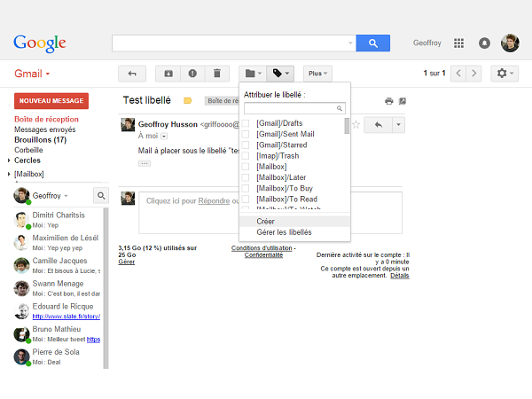The width and height of the screenshot is (532, 399).
Task: Click Geoffroy Husson's sender avatar
Action: (128, 124)
